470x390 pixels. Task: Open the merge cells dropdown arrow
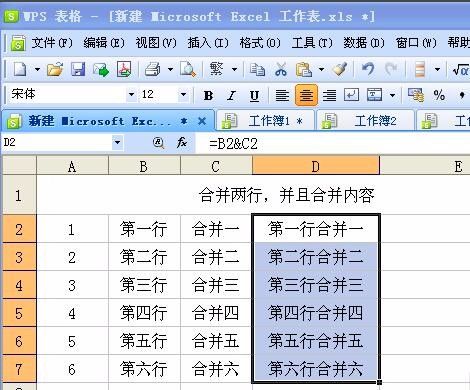coord(392,96)
